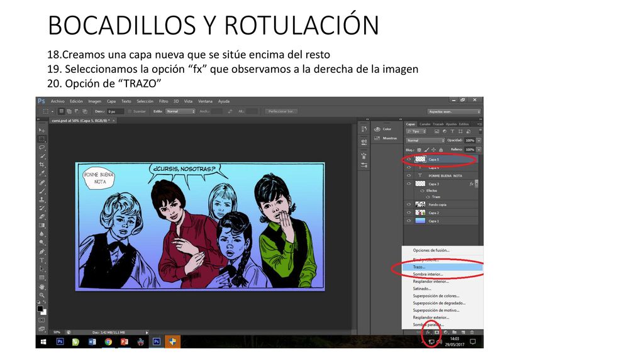Switch to the Canales tab

click(x=425, y=124)
